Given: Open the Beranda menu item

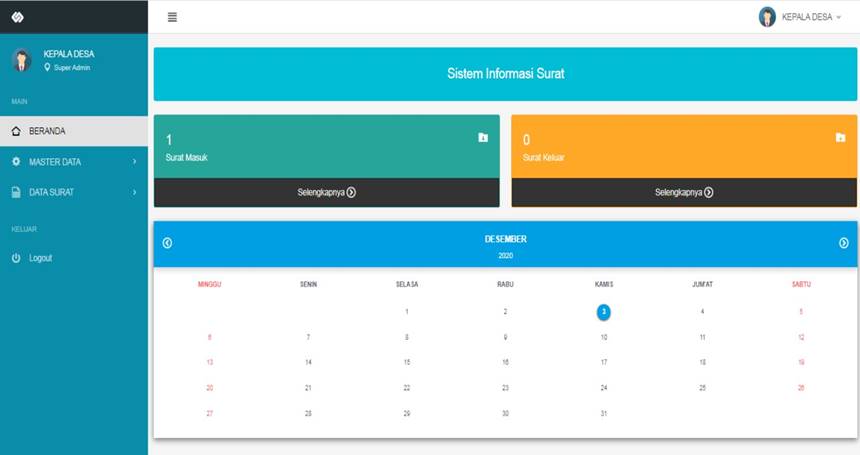Looking at the screenshot, I should [x=47, y=131].
